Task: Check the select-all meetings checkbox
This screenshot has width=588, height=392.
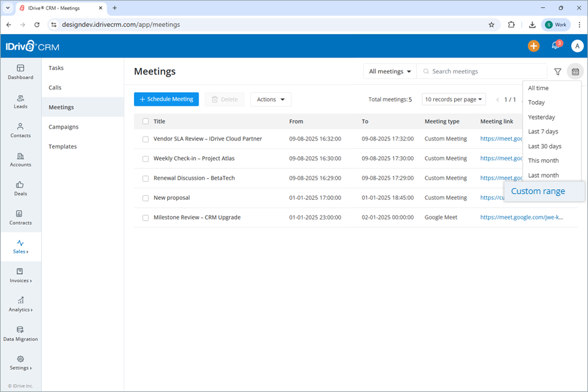Action: click(x=145, y=121)
